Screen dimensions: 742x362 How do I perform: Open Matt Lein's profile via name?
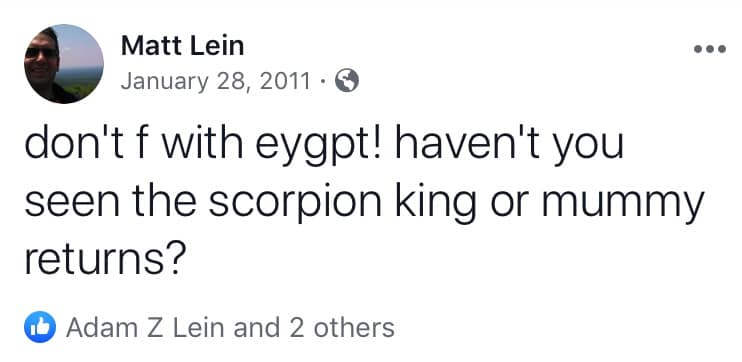pyautogui.click(x=183, y=46)
